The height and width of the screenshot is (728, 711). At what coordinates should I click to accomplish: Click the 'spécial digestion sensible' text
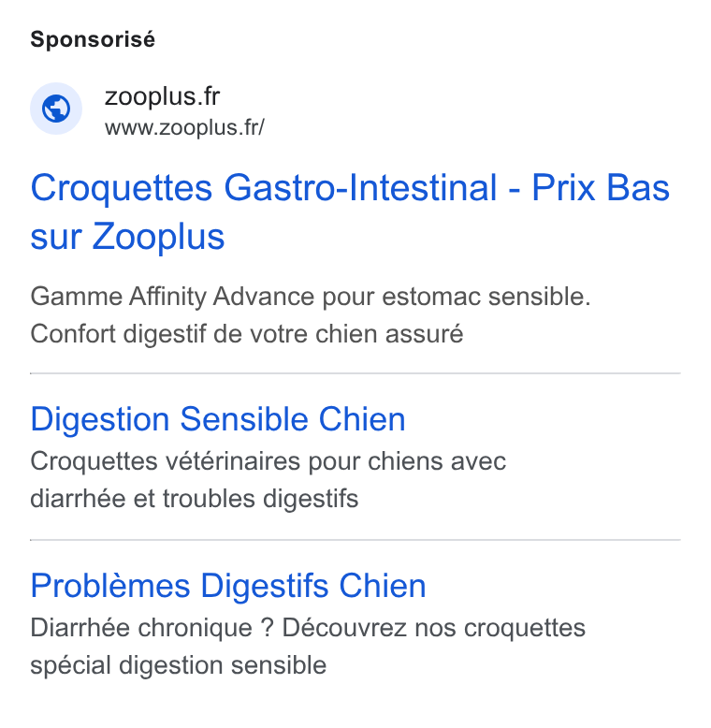pos(178,665)
